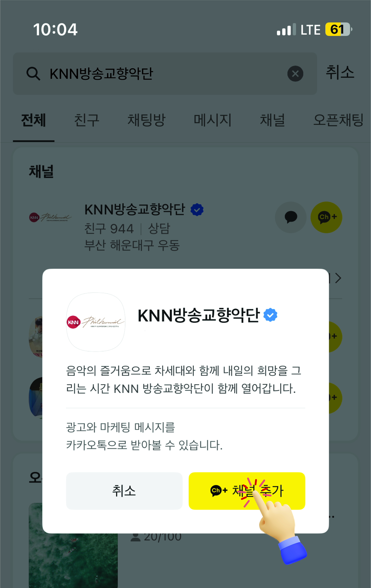371x588 pixels.
Task: Tap 취소 in the popup dialog
Action: 124,491
